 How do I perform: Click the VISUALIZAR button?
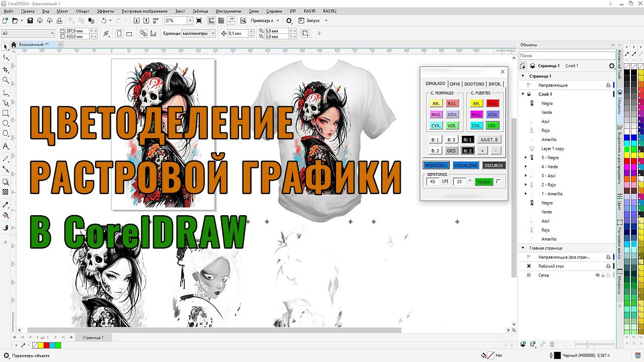pos(465,165)
